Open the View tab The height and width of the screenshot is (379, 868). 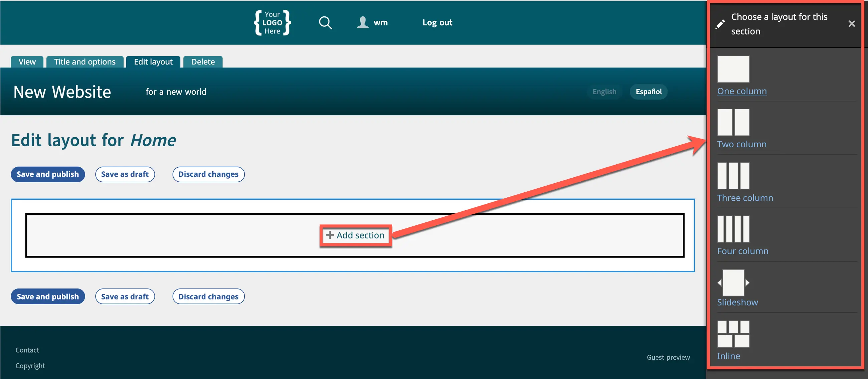(x=27, y=62)
